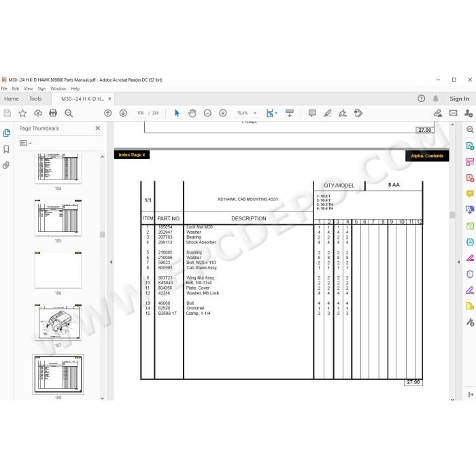Image resolution: width=476 pixels, height=476 pixels.
Task: Activate the Hand pan tool
Action: 192,114
